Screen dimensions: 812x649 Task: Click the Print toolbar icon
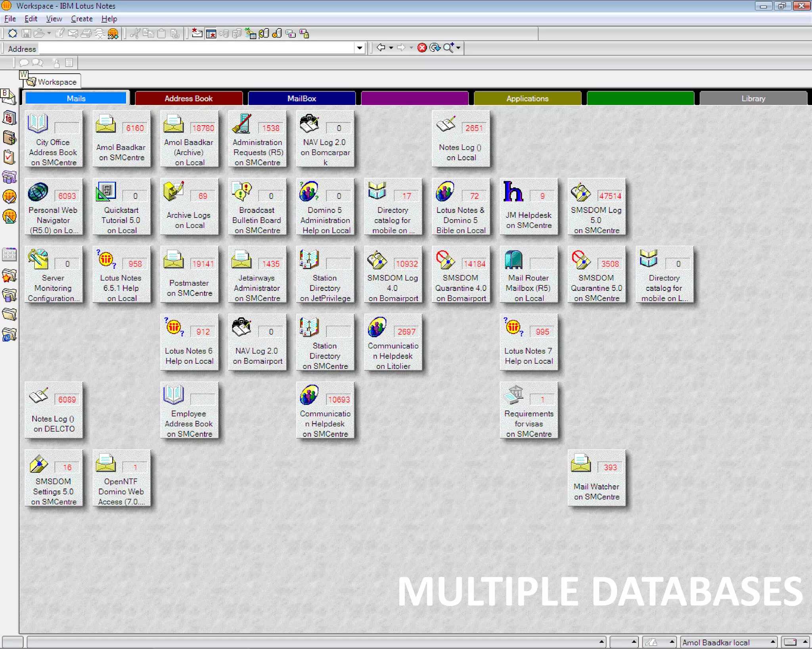(x=86, y=34)
